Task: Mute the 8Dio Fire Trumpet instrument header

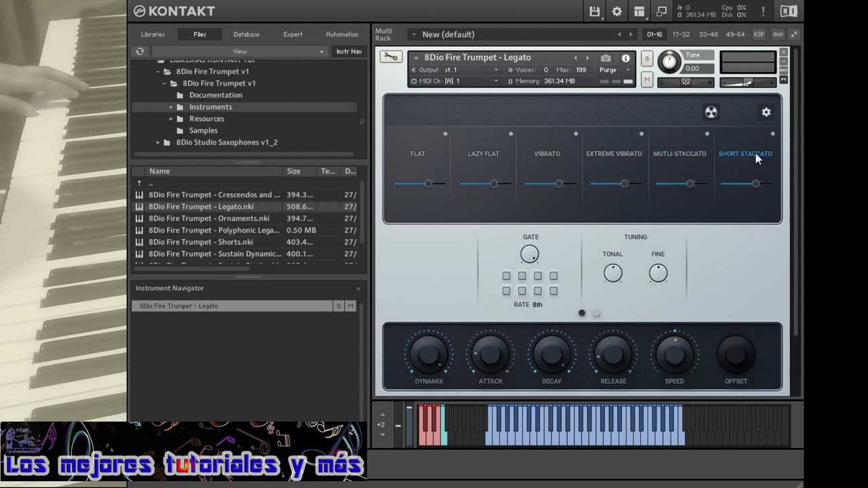Action: (x=647, y=80)
